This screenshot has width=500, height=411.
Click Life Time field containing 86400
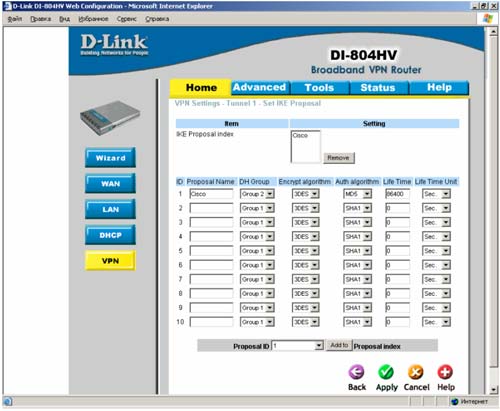pos(397,194)
